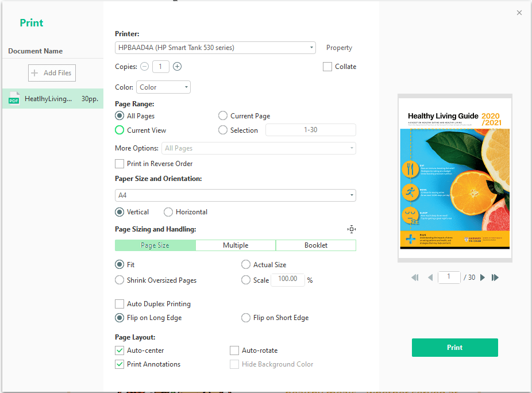
Task: Show the previous preview page
Action: click(x=430, y=278)
